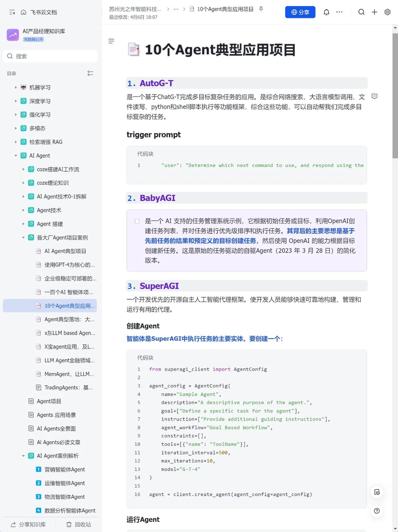
Task: Open settings gear icon
Action: [x=387, y=12]
